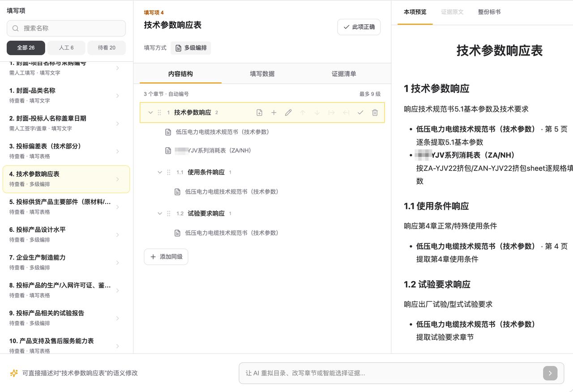The image size is (573, 392).
Task: Click the drag handle beside 1.2 试验要求响应
Action: [169, 213]
